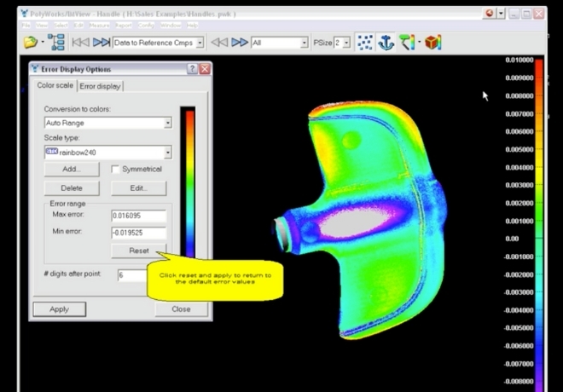
Task: Jump to first item with rewind arrows
Action: pos(80,43)
